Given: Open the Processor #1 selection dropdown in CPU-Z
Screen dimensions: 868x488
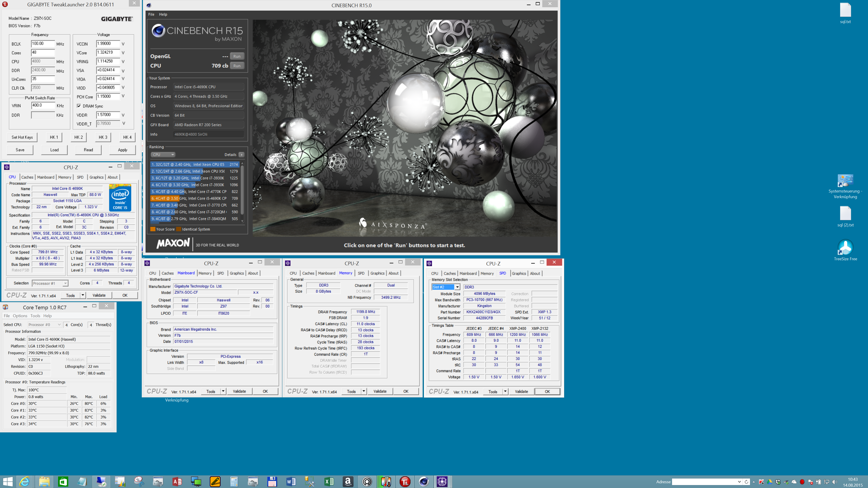Looking at the screenshot, I should (x=50, y=283).
